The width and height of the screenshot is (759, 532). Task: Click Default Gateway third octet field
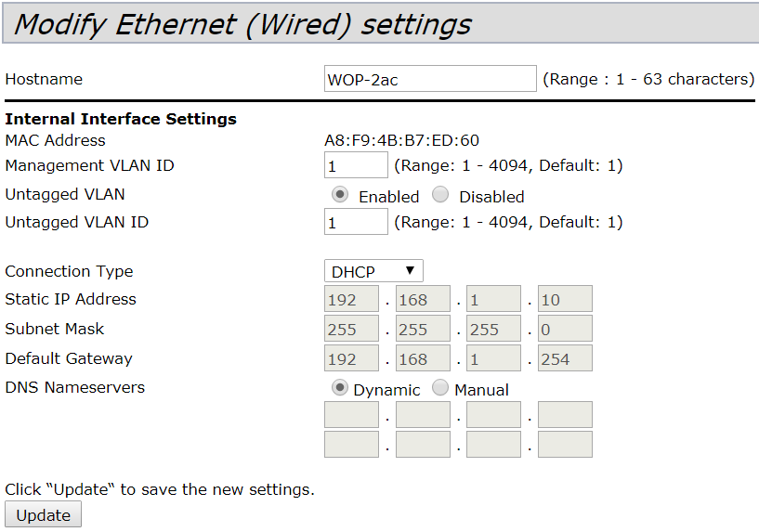pyautogui.click(x=493, y=358)
